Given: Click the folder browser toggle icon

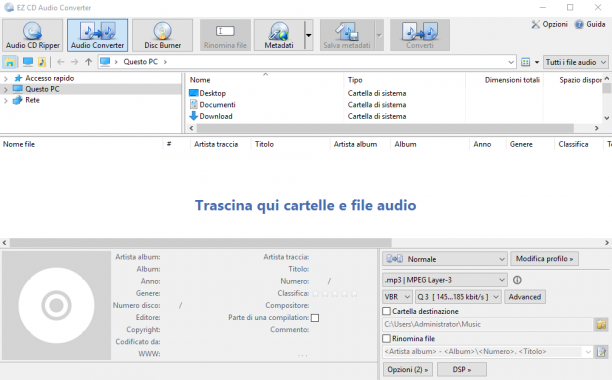Looking at the screenshot, I should (9, 62).
